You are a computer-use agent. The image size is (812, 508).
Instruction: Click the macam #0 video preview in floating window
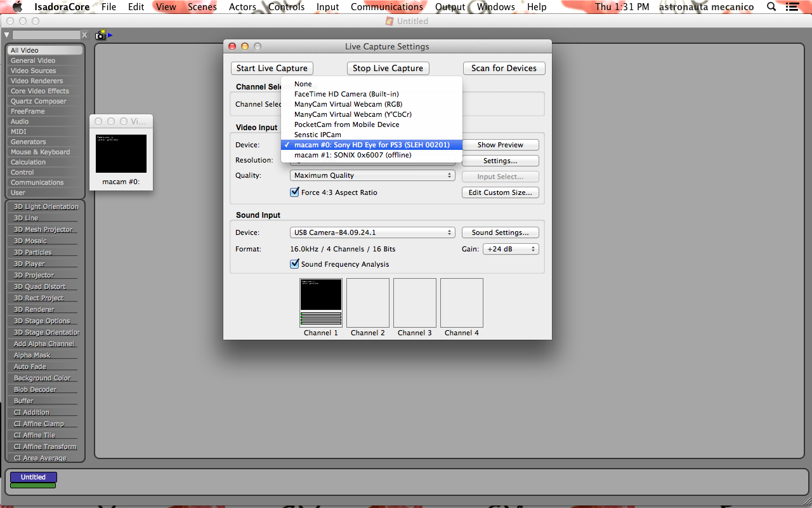click(121, 153)
